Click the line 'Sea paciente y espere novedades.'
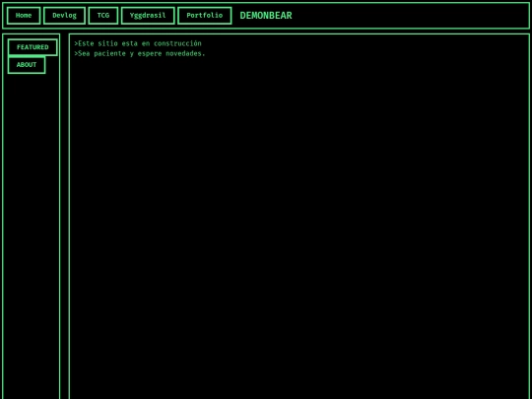Viewport: 532px width, 399px height. (x=142, y=53)
